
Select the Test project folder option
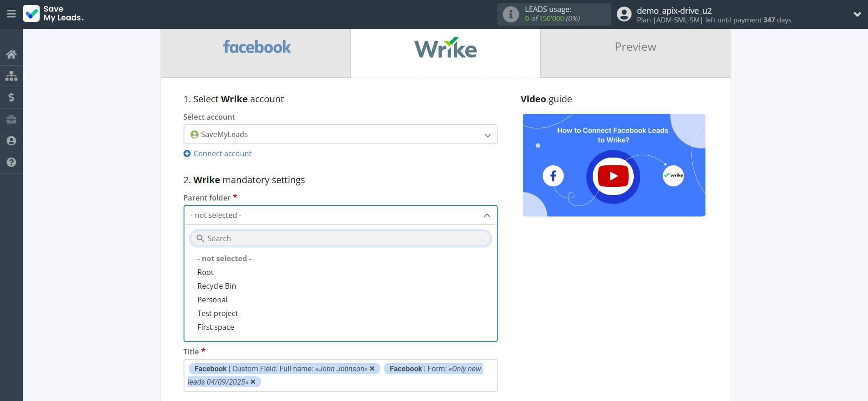tap(218, 313)
